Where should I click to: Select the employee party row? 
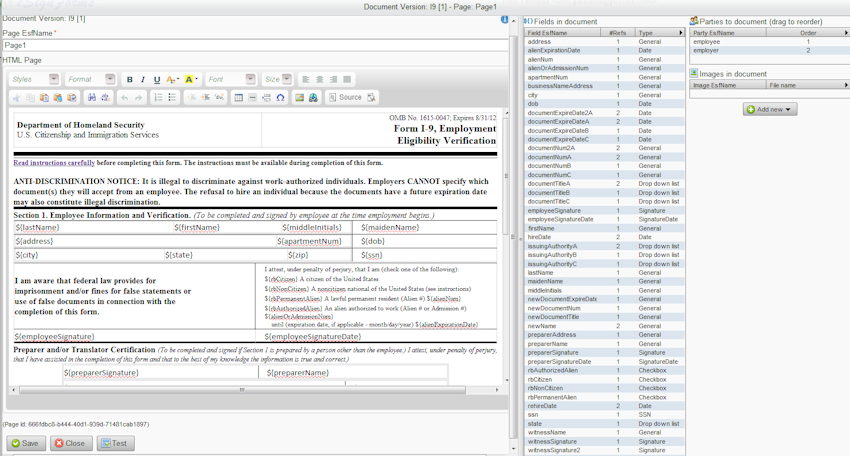[x=770, y=42]
